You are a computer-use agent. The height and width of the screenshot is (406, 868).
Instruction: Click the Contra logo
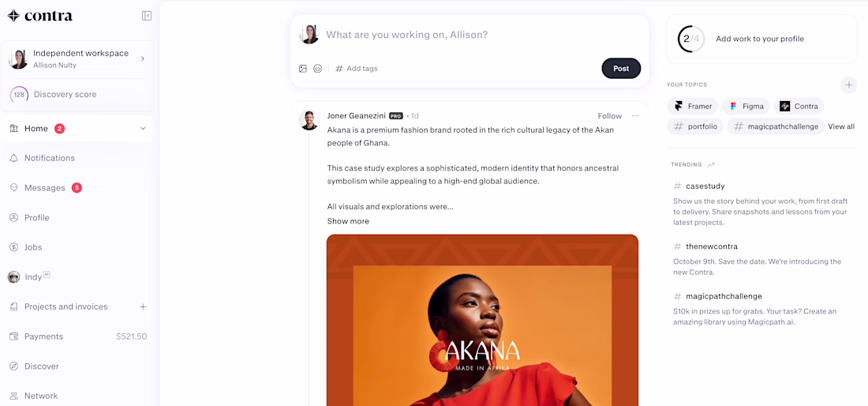click(40, 16)
